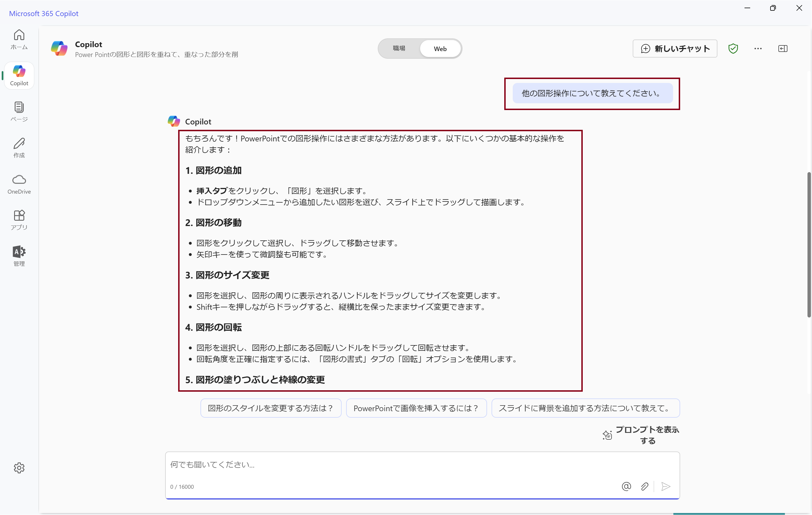The height and width of the screenshot is (515, 812).
Task: Click the line 回転角度を正確に指定するには
Action: [358, 359]
